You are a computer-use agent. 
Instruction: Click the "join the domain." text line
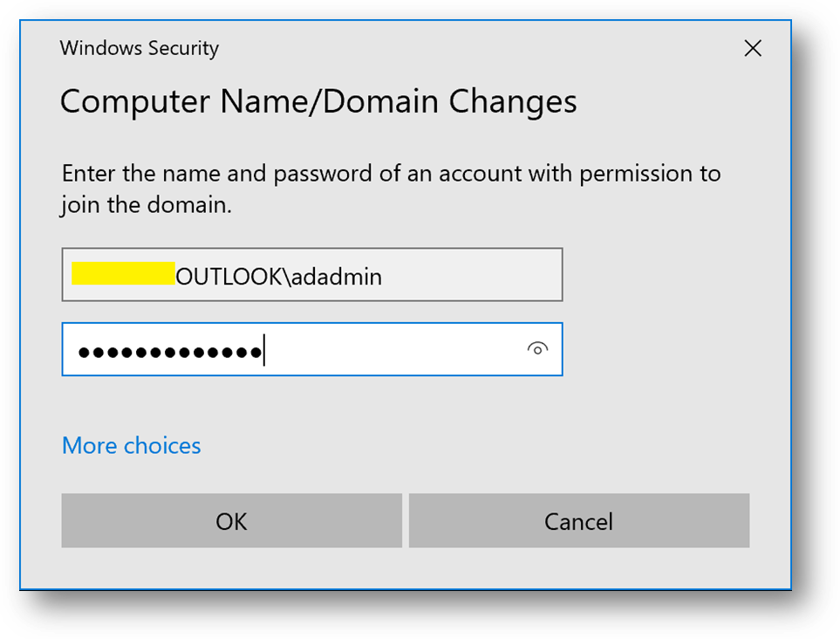pyautogui.click(x=146, y=206)
